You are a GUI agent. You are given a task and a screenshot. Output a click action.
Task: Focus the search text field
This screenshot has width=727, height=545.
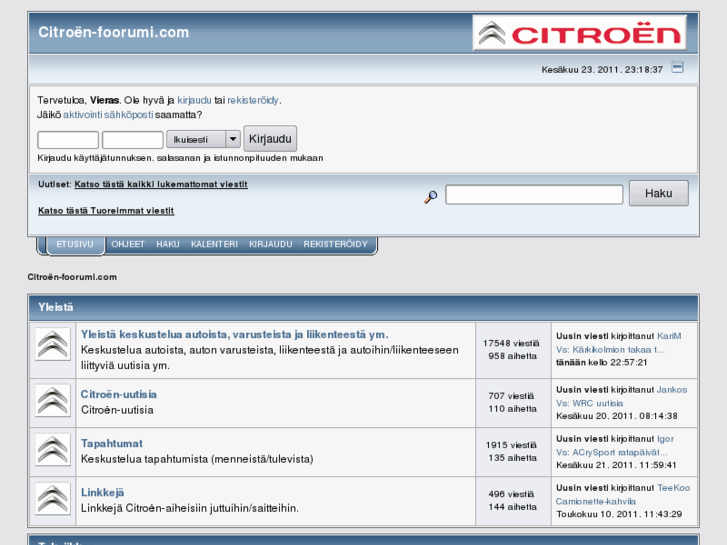pyautogui.click(x=534, y=194)
